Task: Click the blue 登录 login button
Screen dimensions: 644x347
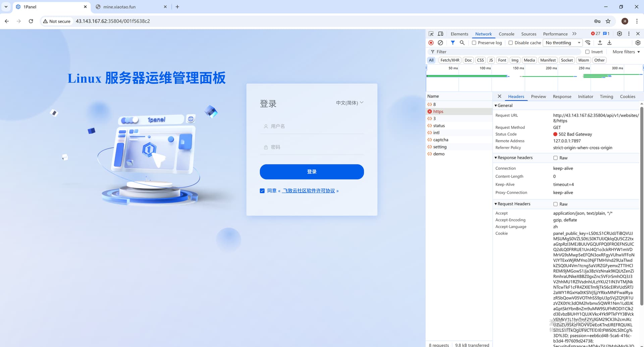Action: click(312, 172)
